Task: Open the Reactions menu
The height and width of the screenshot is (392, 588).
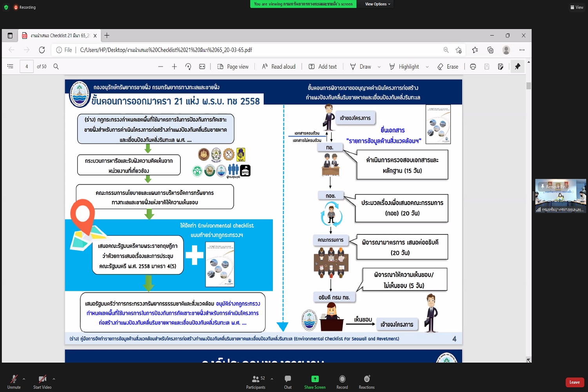Action: tap(367, 382)
